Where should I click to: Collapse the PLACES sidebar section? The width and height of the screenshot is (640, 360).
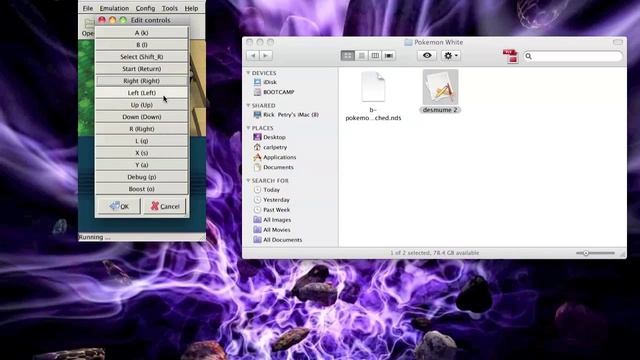click(x=248, y=128)
